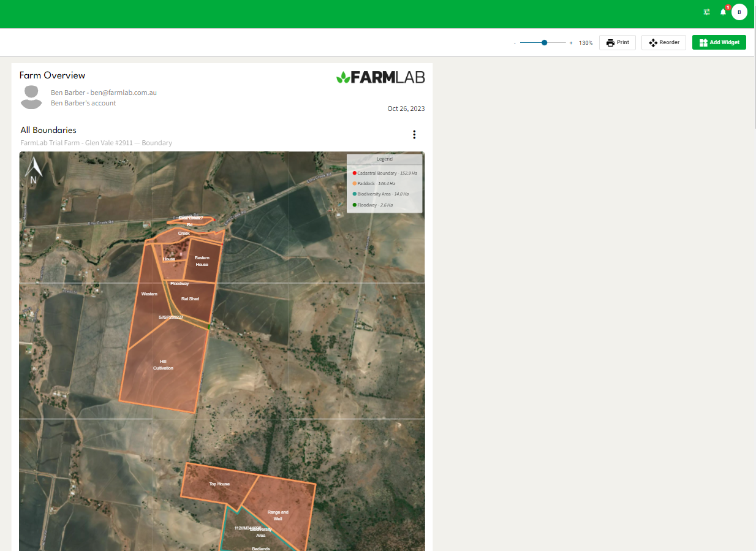The image size is (756, 551).
Task: Toggle Biodiversity Area in the legend
Action: click(x=374, y=194)
